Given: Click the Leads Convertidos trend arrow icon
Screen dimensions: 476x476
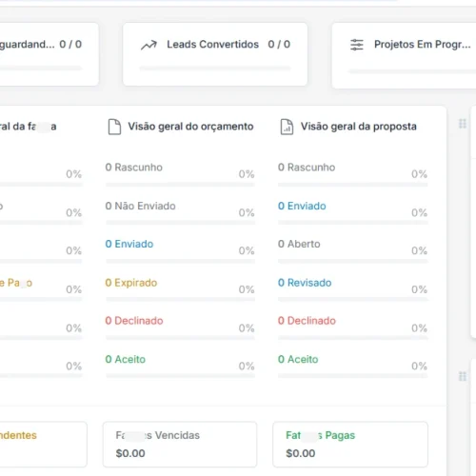Looking at the screenshot, I should [149, 45].
